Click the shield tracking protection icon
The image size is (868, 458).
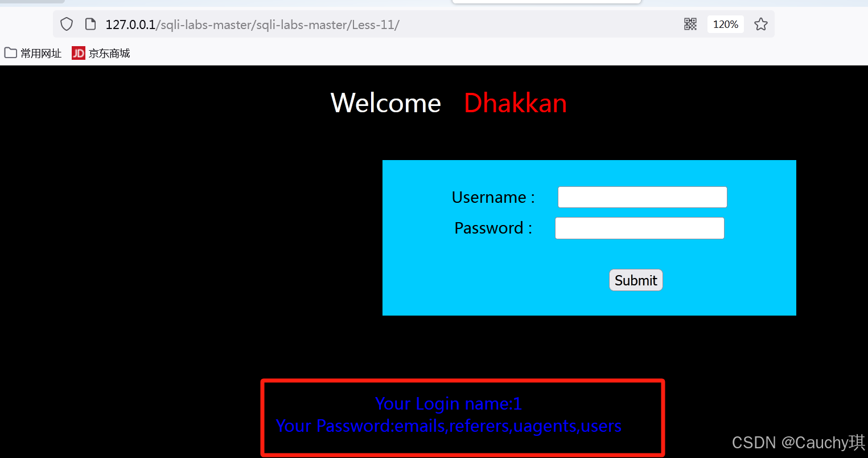coord(67,24)
